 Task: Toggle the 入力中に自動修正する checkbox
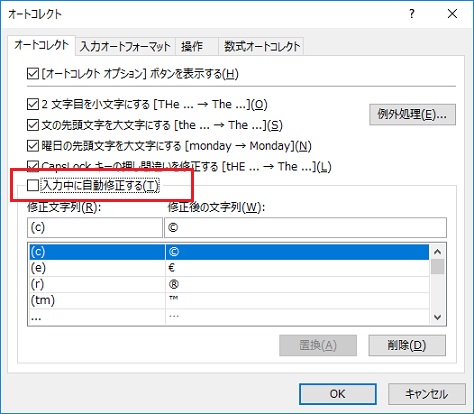coord(33,185)
